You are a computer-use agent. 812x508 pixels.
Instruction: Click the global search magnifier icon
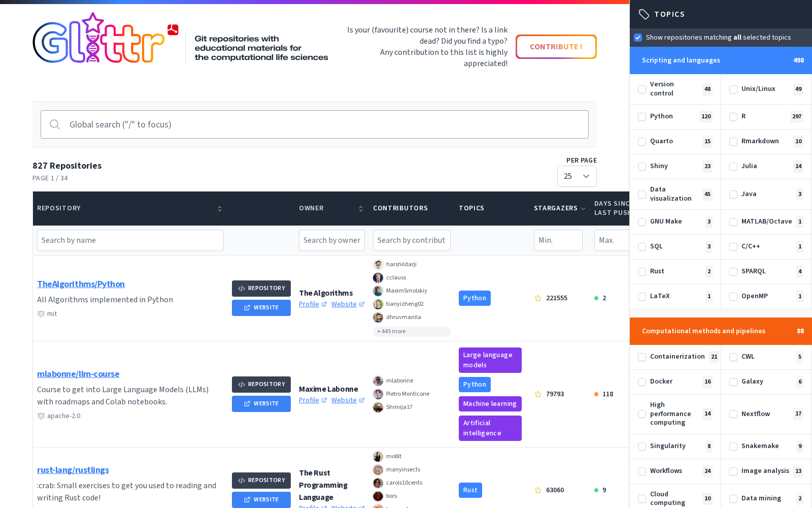(55, 124)
